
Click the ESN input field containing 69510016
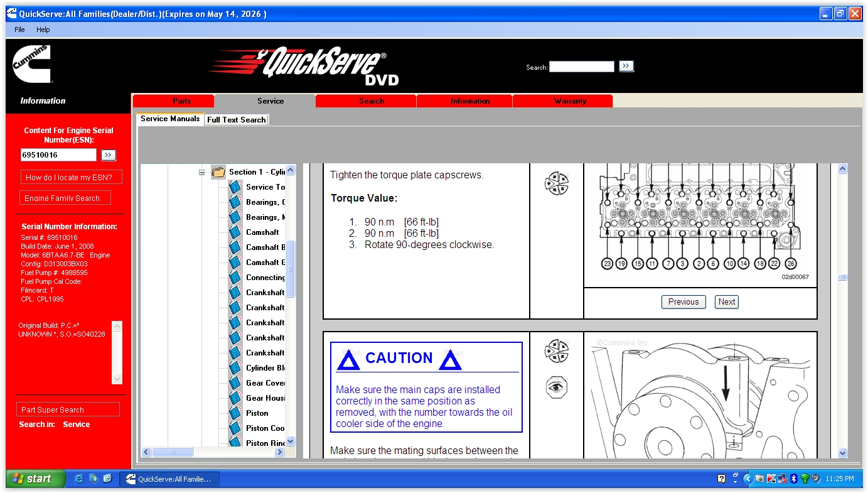point(59,155)
